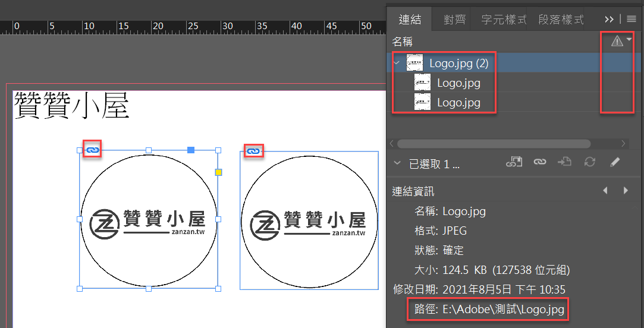Switch to the 連結 tab

pos(410,19)
